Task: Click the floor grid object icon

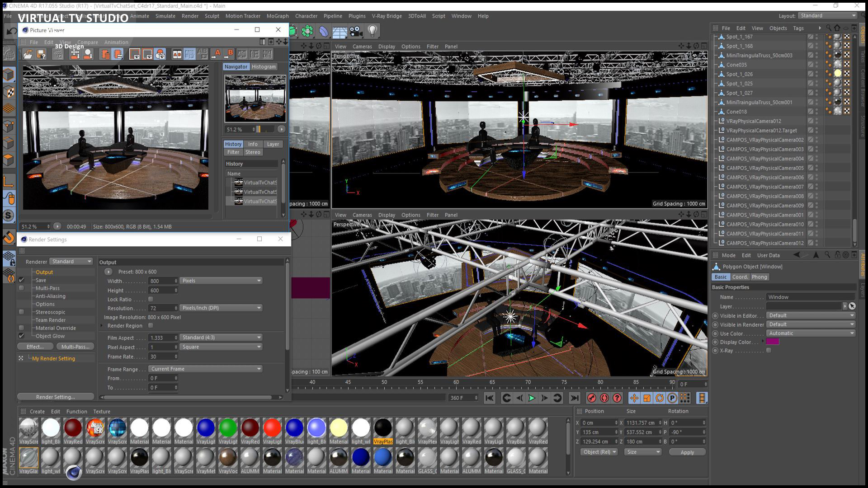Action: [340, 32]
